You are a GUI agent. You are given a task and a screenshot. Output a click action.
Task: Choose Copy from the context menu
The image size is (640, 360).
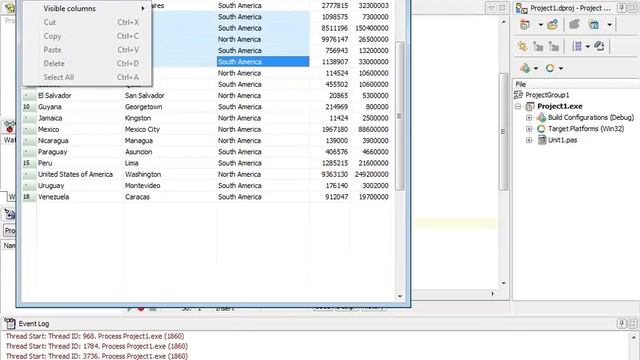87,36
